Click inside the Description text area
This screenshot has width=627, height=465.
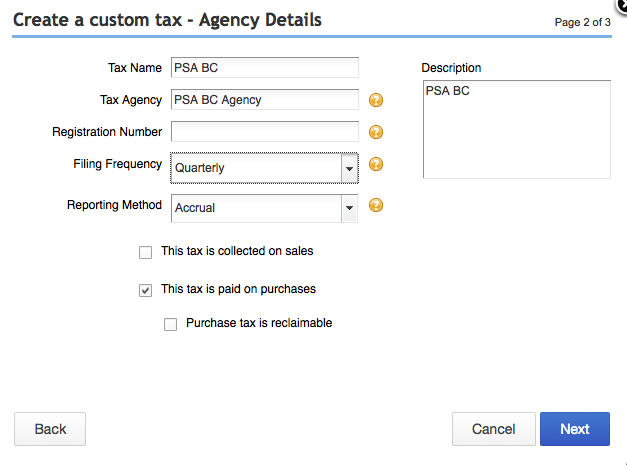tap(517, 129)
